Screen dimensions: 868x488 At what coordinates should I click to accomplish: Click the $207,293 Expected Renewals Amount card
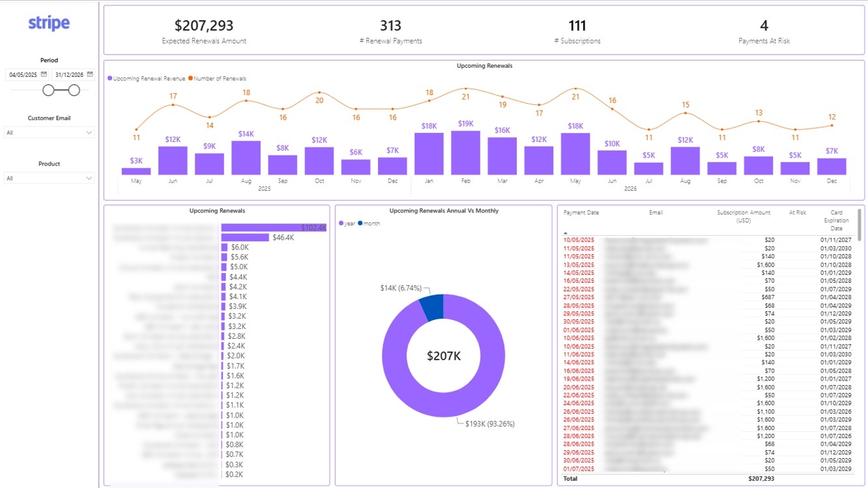click(204, 31)
